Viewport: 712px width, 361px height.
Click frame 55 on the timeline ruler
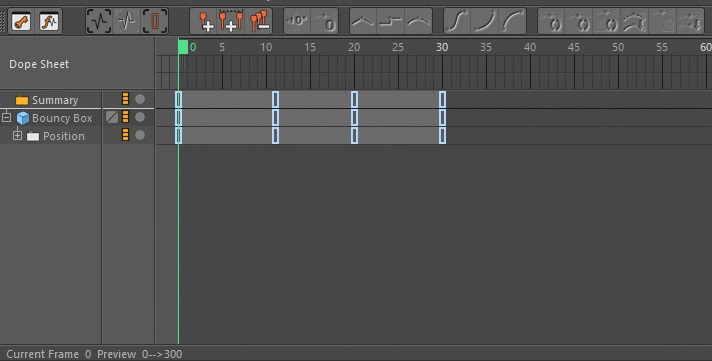[662, 47]
